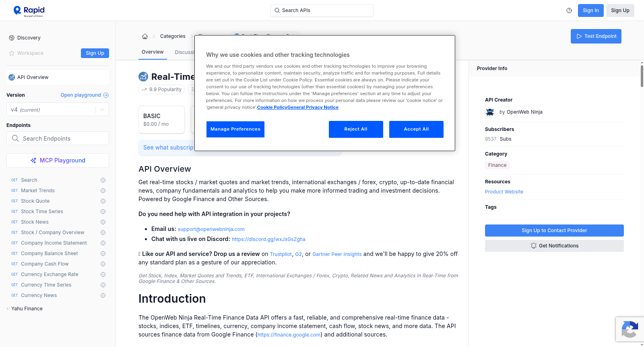
Task: Open the Search endpoint
Action: (29, 180)
